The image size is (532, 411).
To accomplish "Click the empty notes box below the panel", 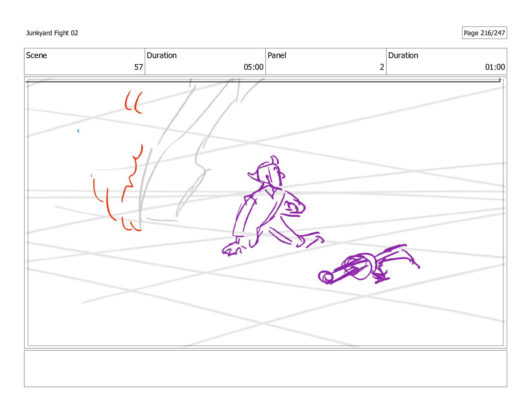I will 265,369.
